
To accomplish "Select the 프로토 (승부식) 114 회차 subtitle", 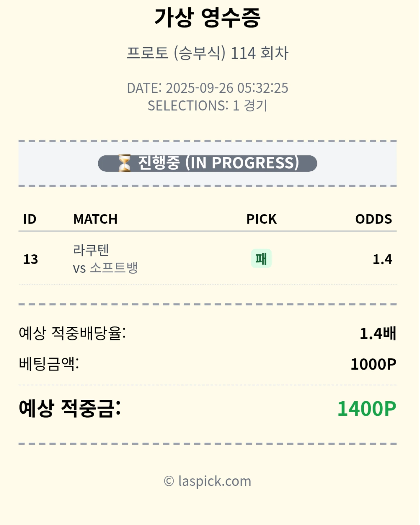I will pyautogui.click(x=208, y=53).
